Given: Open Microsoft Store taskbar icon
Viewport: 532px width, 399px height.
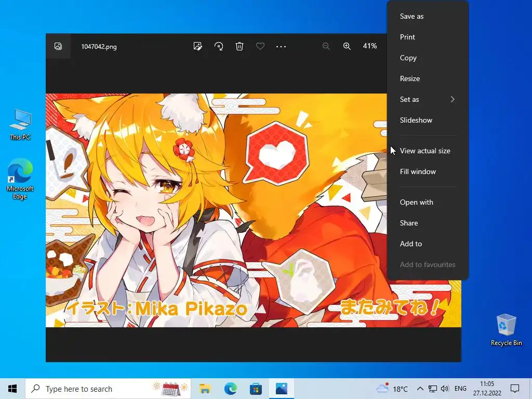Looking at the screenshot, I should tap(256, 389).
